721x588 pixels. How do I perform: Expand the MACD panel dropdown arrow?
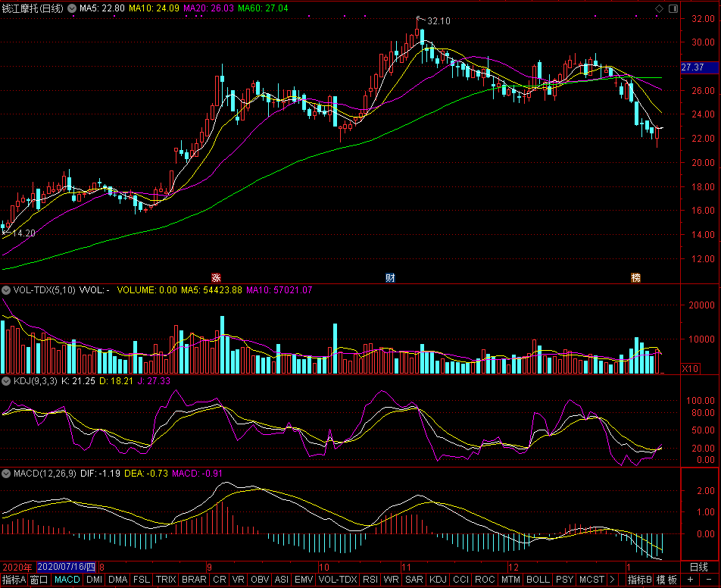click(x=6, y=473)
